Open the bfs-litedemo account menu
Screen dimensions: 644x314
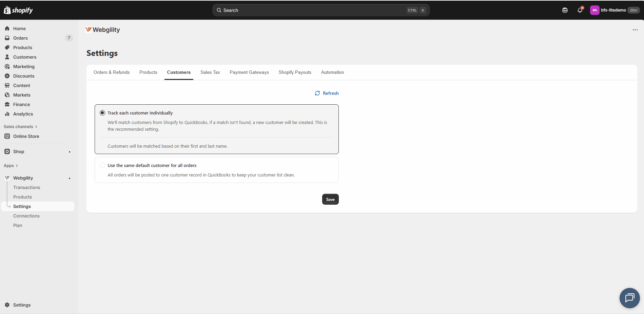pyautogui.click(x=614, y=10)
